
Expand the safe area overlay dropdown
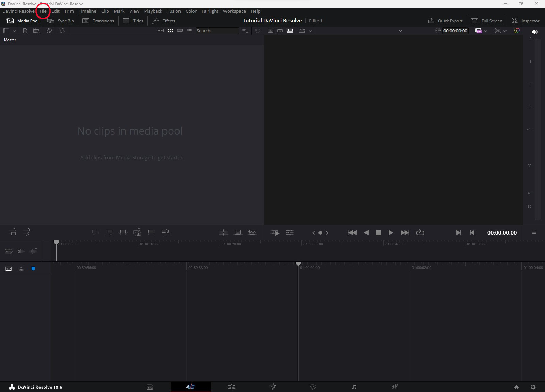click(x=310, y=31)
